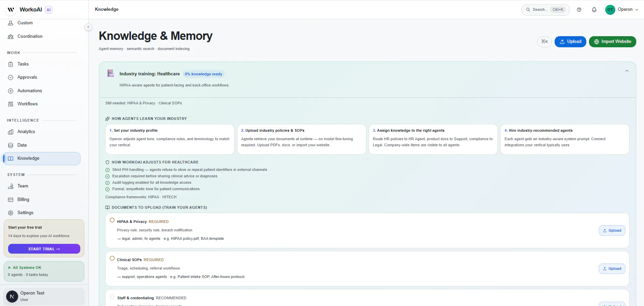644x306 pixels.
Task: Click the sparkle icon beside How Agents Learn
Action: tap(107, 119)
